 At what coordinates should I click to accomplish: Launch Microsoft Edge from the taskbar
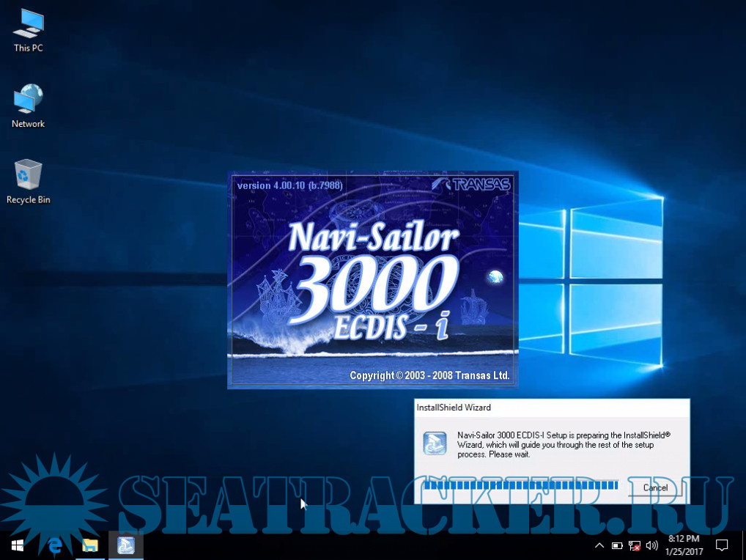tap(53, 545)
